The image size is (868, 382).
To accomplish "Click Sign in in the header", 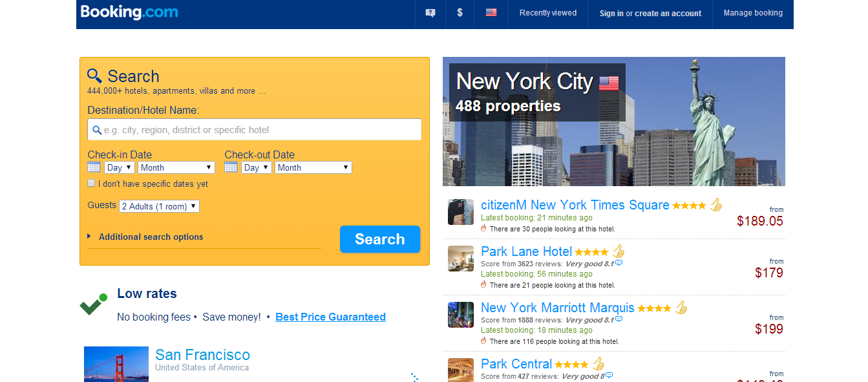I will coord(611,13).
